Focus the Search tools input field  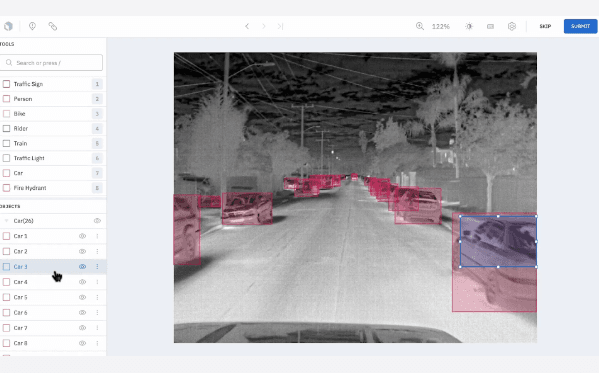[52, 62]
